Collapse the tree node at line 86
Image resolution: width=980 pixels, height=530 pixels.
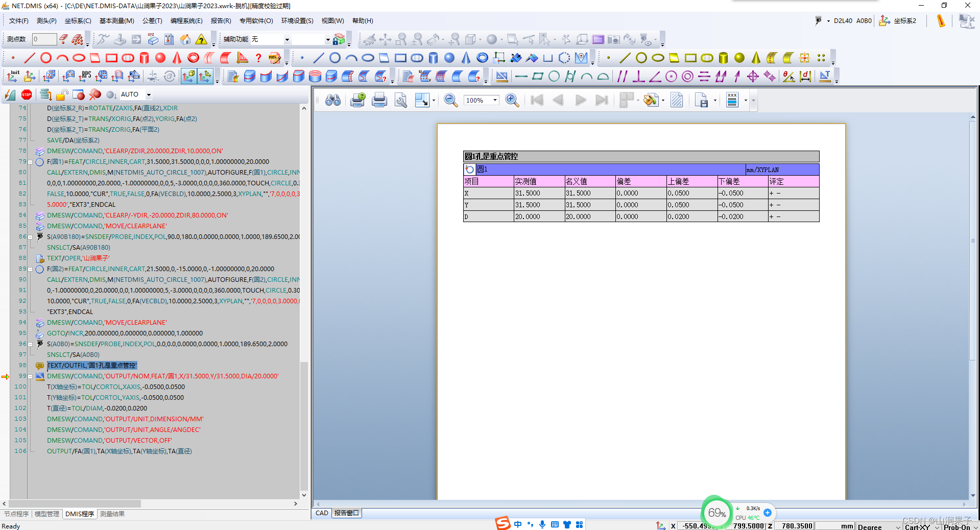click(30, 237)
